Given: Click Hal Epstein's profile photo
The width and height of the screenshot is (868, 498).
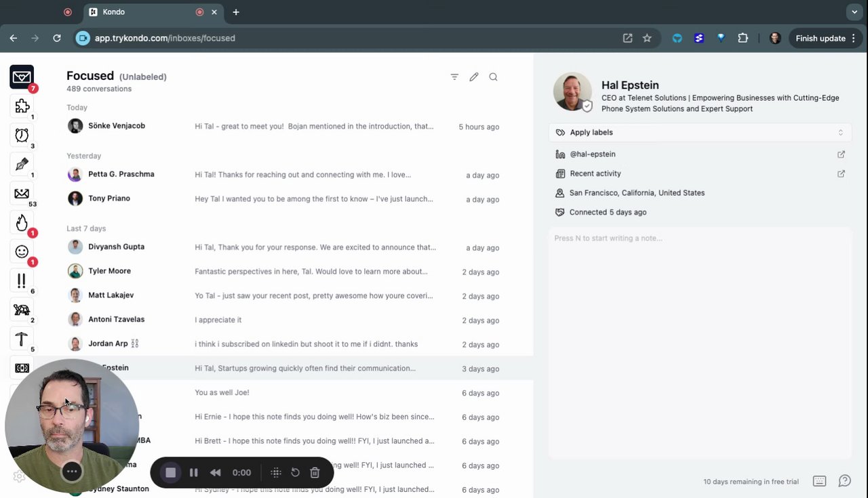Looking at the screenshot, I should (572, 91).
